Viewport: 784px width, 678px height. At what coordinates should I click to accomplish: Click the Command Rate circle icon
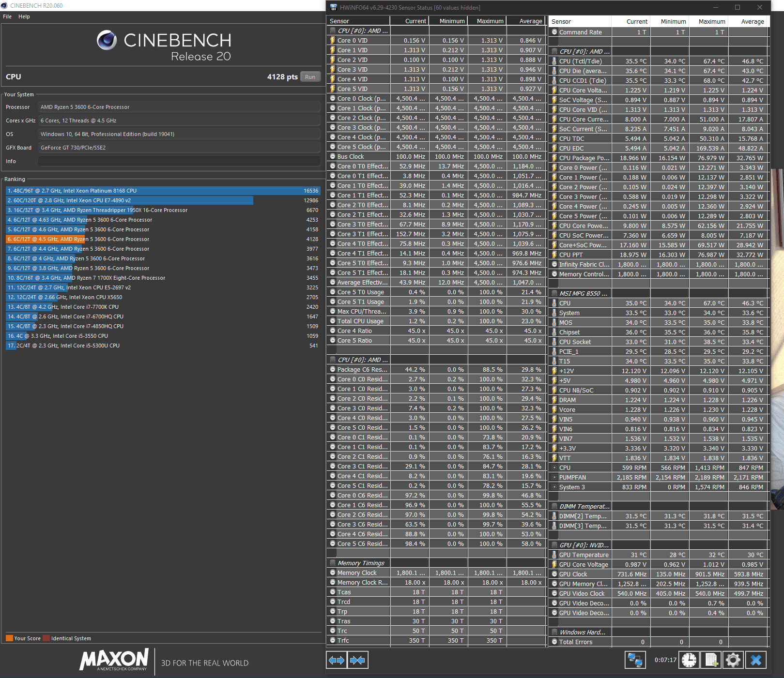point(554,32)
